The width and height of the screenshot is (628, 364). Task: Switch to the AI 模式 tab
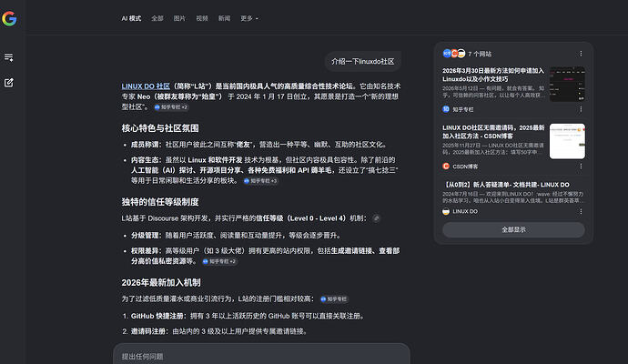pos(131,18)
